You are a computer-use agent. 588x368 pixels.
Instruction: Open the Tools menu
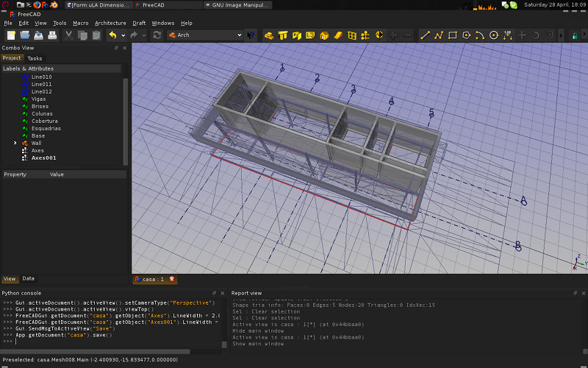point(60,23)
